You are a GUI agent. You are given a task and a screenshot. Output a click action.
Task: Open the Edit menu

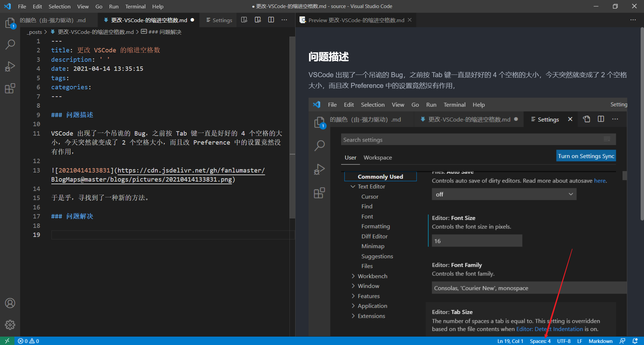pos(37,6)
